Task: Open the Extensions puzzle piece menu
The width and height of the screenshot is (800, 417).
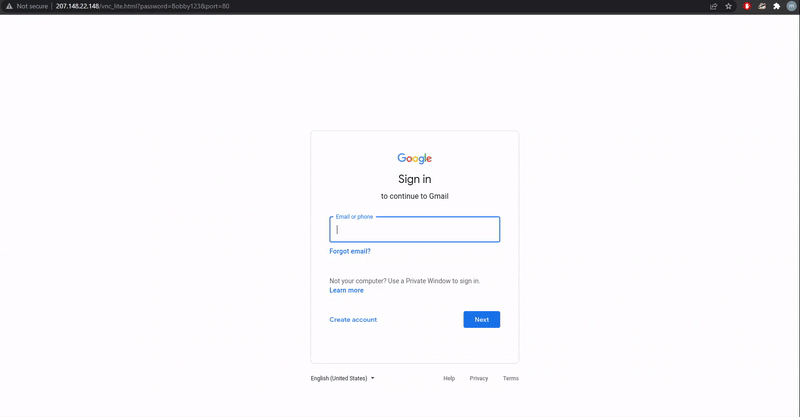Action: click(777, 6)
